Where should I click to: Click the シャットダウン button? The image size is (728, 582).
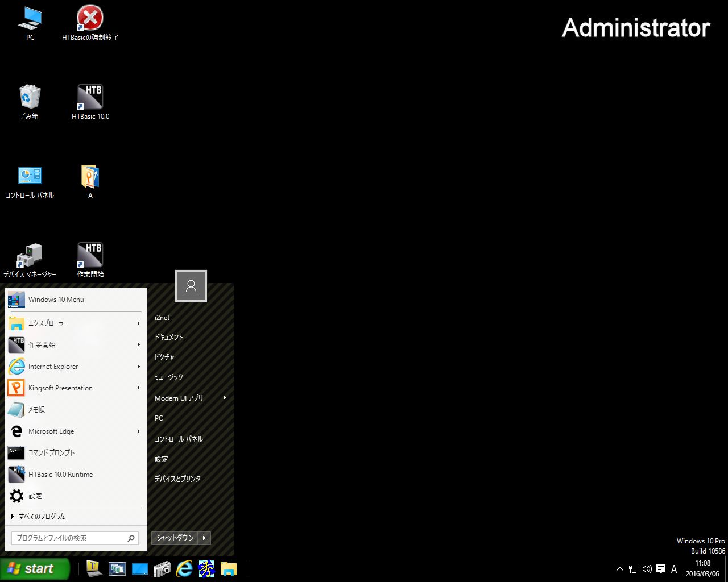(175, 538)
